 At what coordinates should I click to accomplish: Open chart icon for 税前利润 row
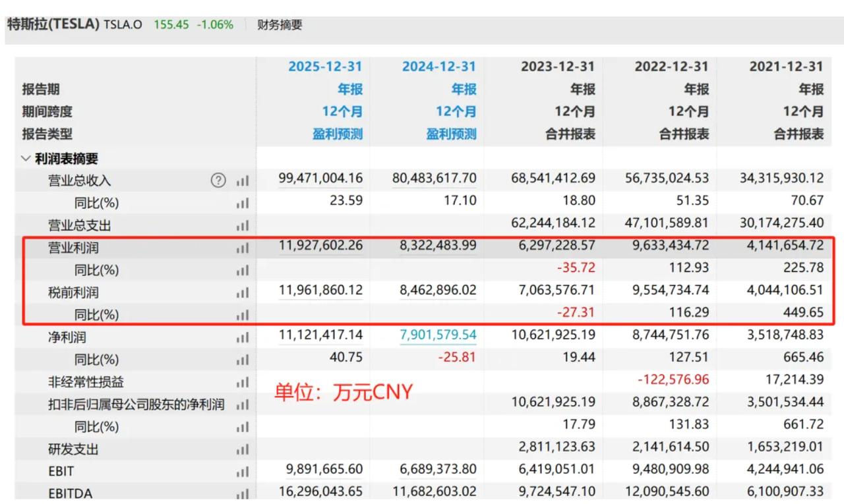point(243,293)
